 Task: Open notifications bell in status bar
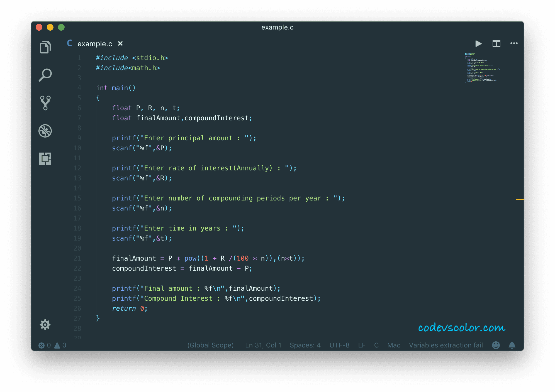coord(512,345)
